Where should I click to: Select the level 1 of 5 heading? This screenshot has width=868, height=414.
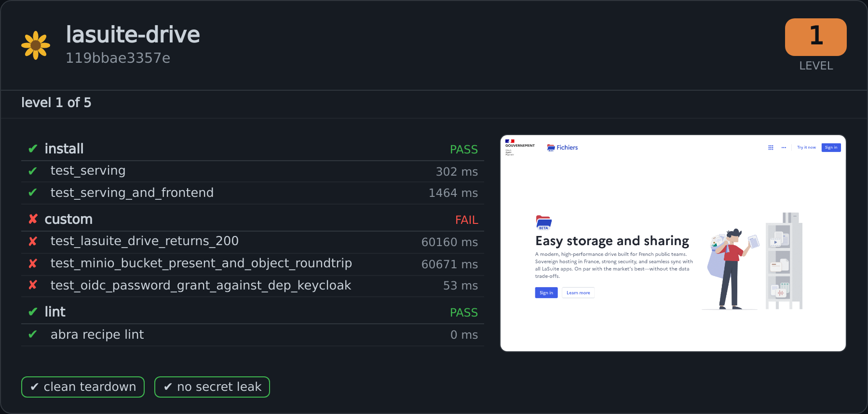(x=56, y=103)
